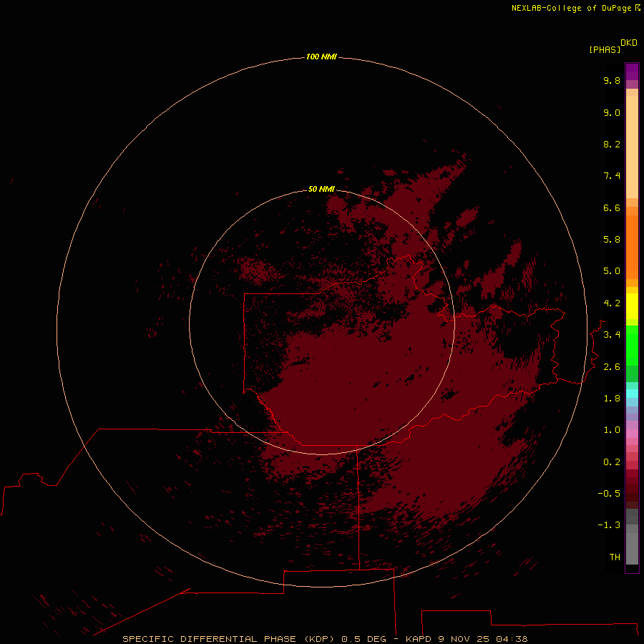Click the 50 NMI range ring label

(321, 189)
